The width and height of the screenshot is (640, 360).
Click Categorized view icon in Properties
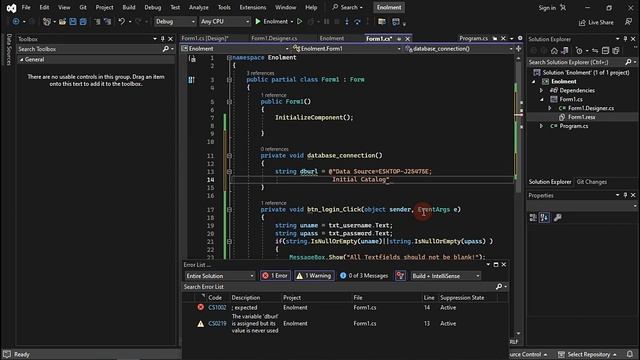pyautogui.click(x=533, y=218)
